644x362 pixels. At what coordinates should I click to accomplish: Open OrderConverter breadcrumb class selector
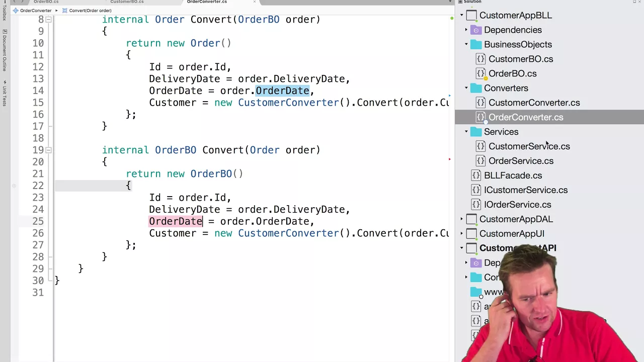(x=36, y=11)
